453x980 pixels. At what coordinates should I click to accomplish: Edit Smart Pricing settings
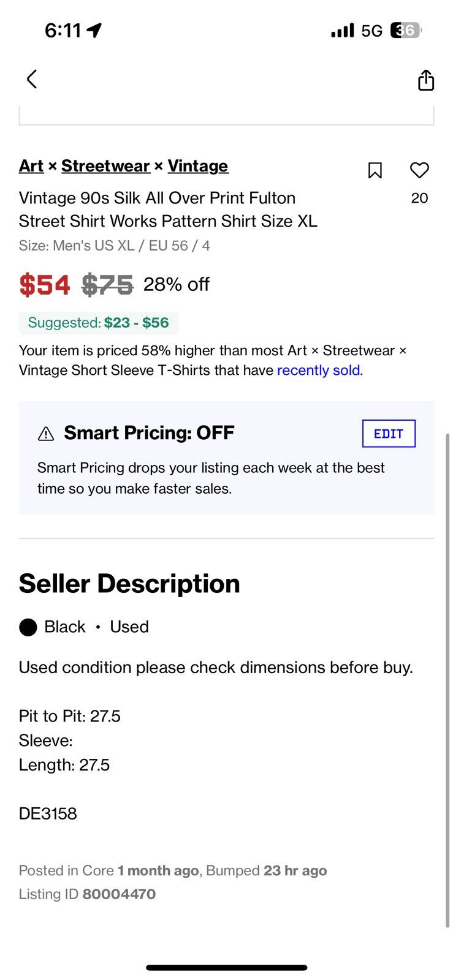point(389,434)
